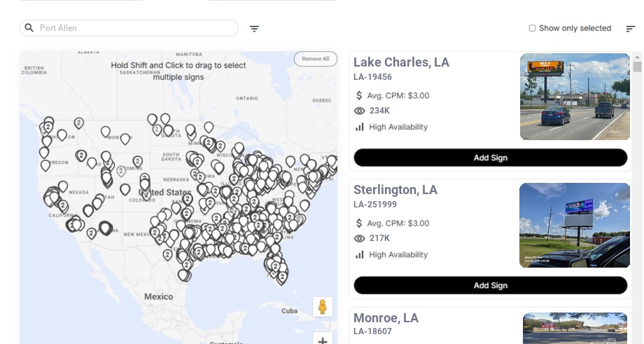Click the availability bars icon for Lake Charles
Screen dimensions: 644x344
[x=360, y=127]
